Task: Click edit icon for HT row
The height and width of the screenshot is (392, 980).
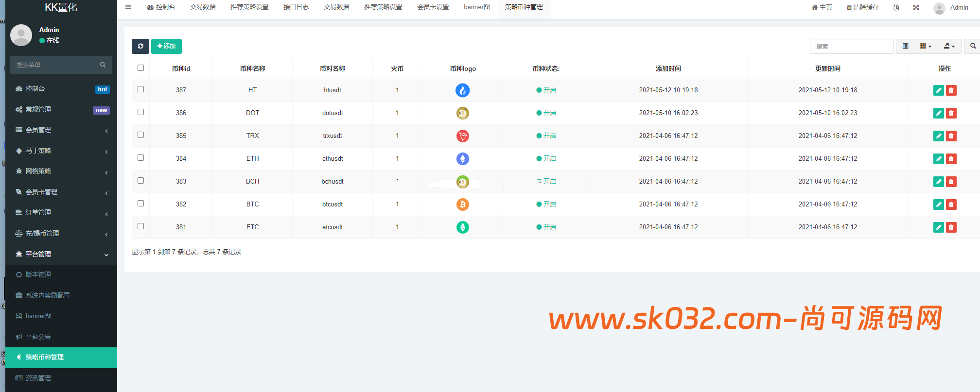Action: pyautogui.click(x=939, y=90)
